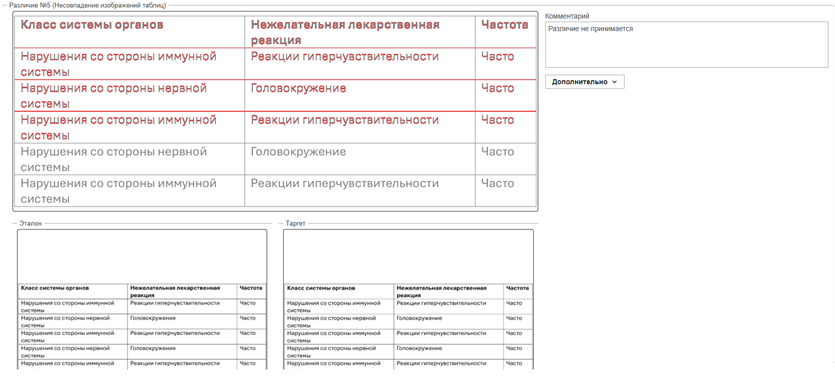Open the Дополнительно dropdown
Screen dimensions: 835x378
[x=585, y=82]
